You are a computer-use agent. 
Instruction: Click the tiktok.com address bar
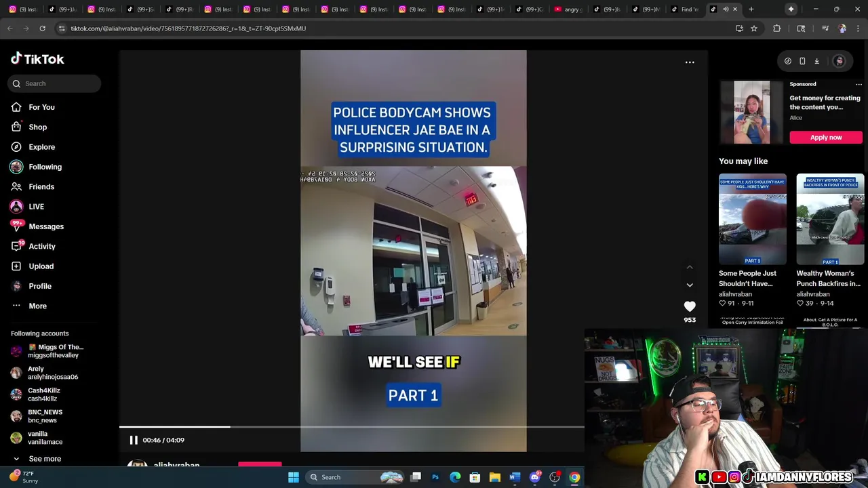point(393,28)
